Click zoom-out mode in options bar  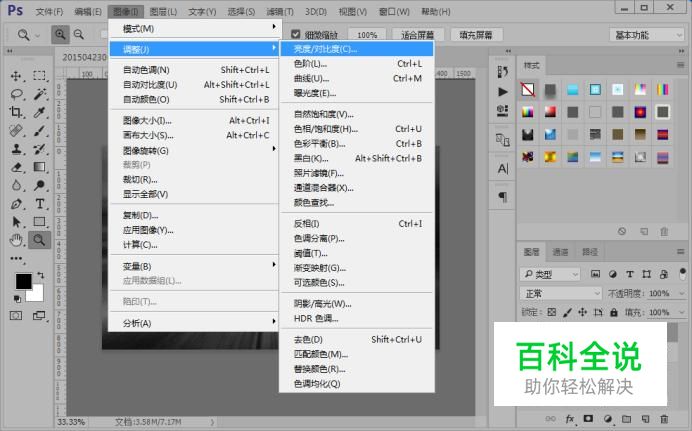[x=79, y=34]
